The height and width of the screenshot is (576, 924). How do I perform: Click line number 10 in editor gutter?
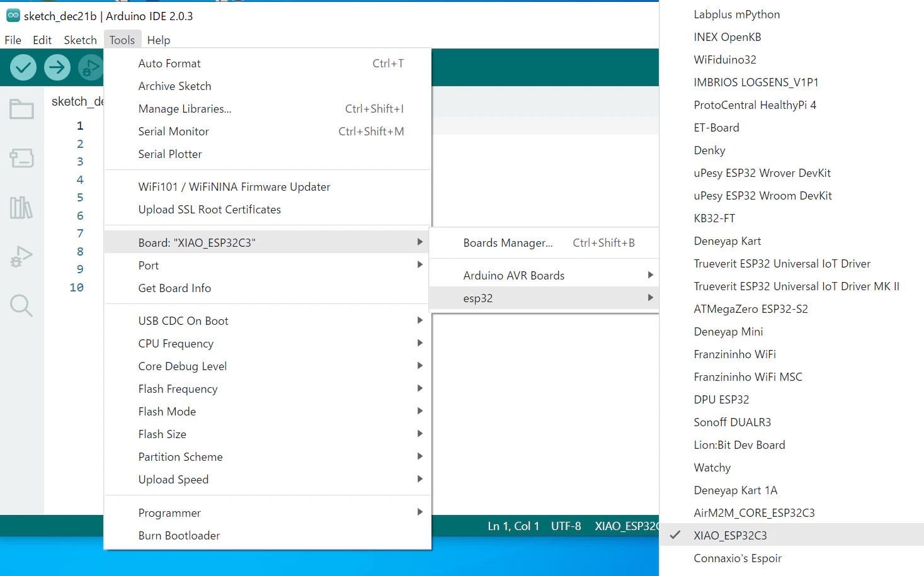click(76, 287)
